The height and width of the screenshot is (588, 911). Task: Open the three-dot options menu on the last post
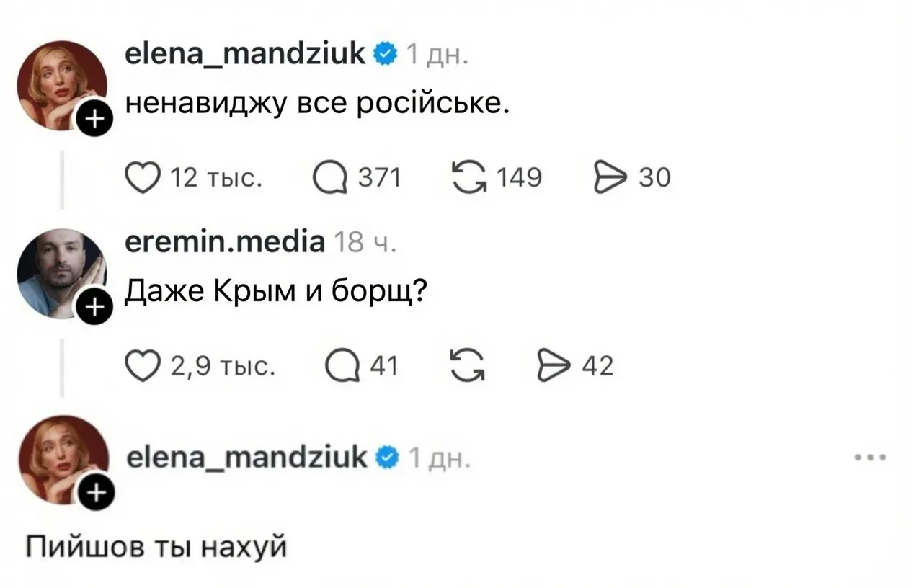[870, 457]
